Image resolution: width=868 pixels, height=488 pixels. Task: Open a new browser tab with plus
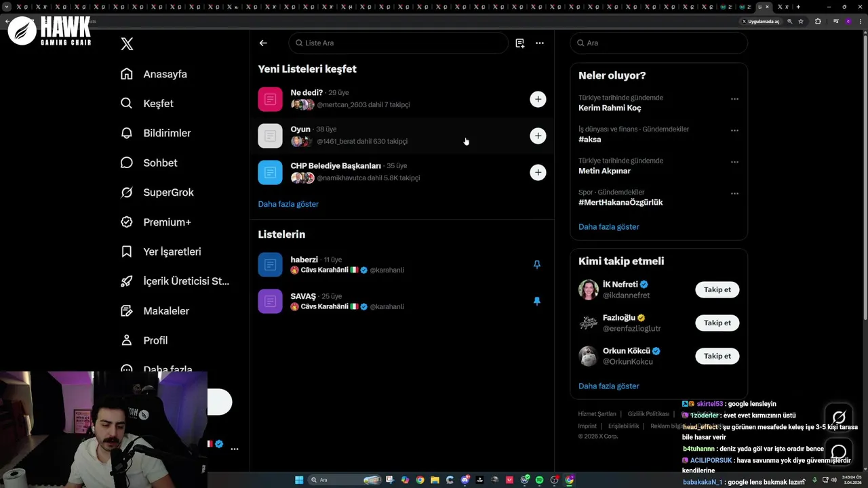tap(798, 7)
